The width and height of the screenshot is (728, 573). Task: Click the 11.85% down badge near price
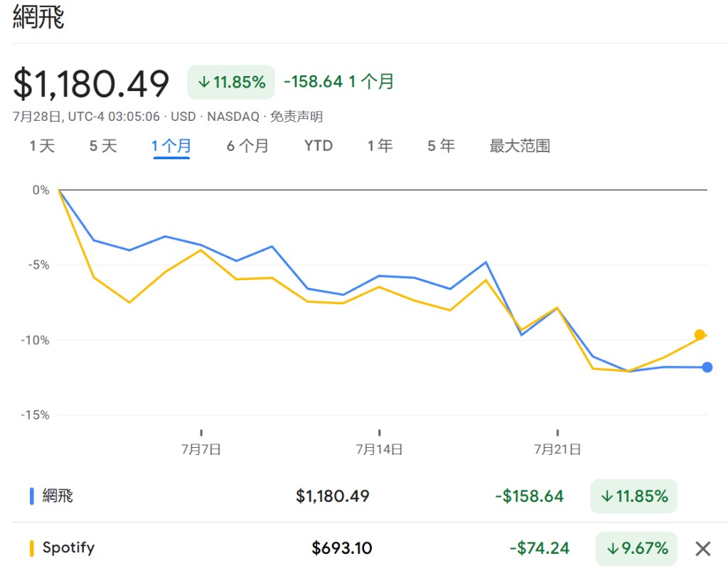click(x=231, y=82)
